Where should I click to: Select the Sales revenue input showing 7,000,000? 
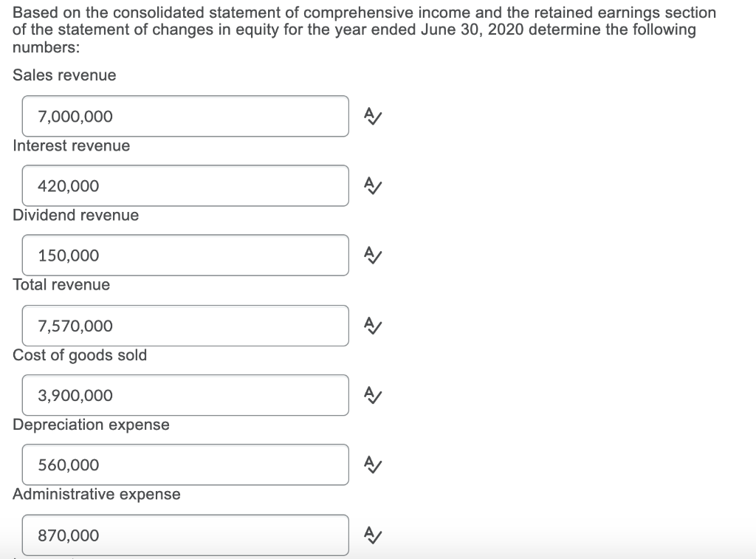[185, 116]
